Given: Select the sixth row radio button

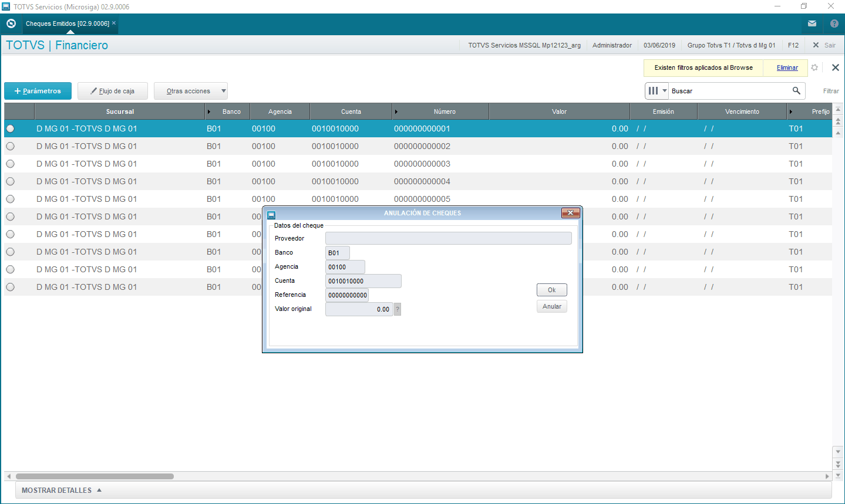Looking at the screenshot, I should pos(10,217).
